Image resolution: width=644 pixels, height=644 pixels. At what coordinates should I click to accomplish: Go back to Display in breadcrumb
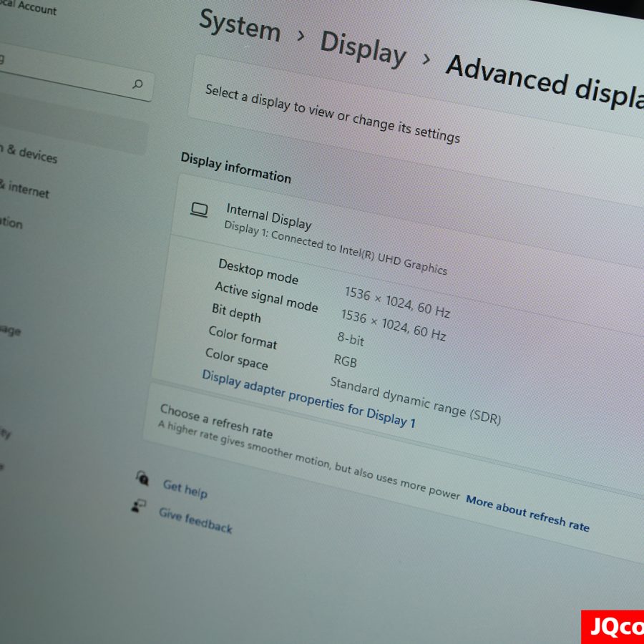coord(363,49)
